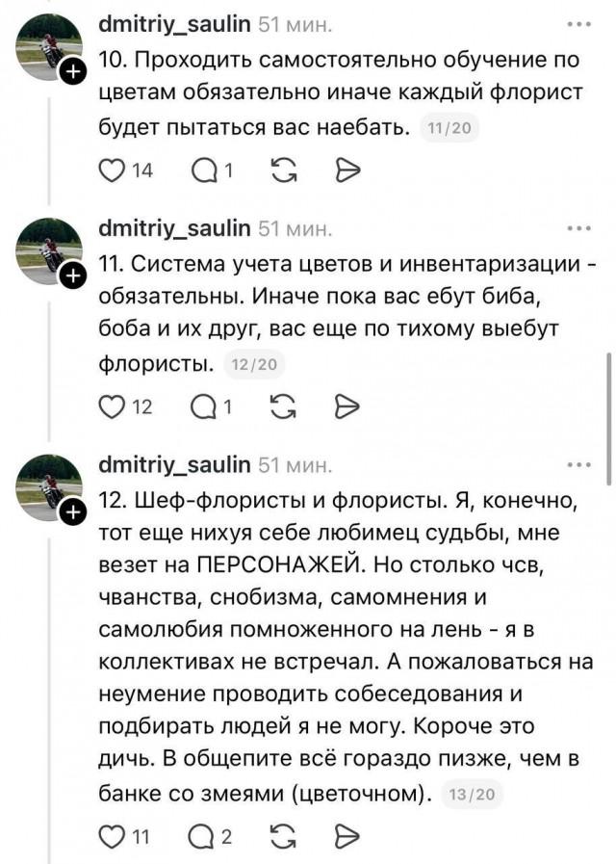The height and width of the screenshot is (864, 616).
Task: Share post 12 with the send arrow
Action: tap(347, 836)
